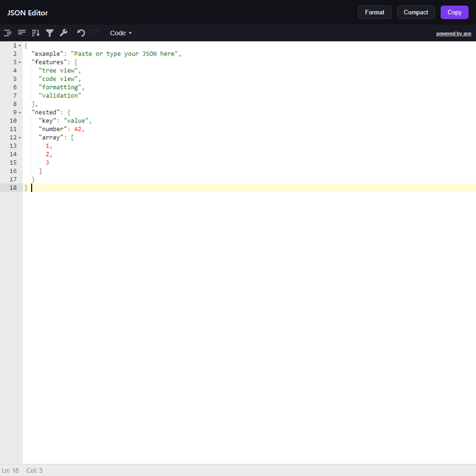Click the Ln 18 status indicator

click(10, 470)
